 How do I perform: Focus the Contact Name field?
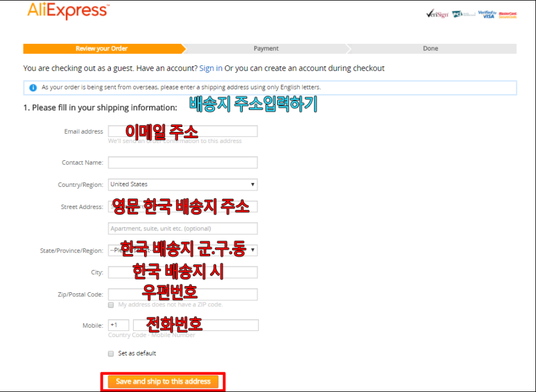(183, 163)
